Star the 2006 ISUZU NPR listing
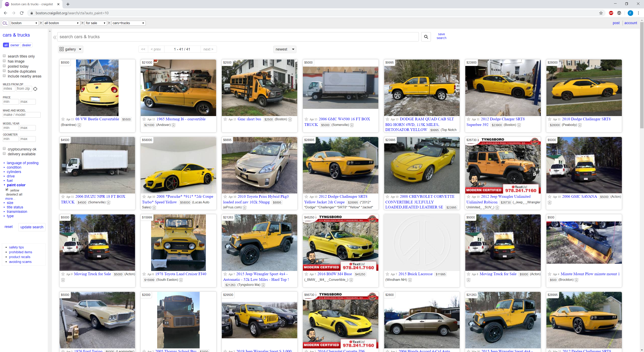The image size is (644, 352). 63,197
